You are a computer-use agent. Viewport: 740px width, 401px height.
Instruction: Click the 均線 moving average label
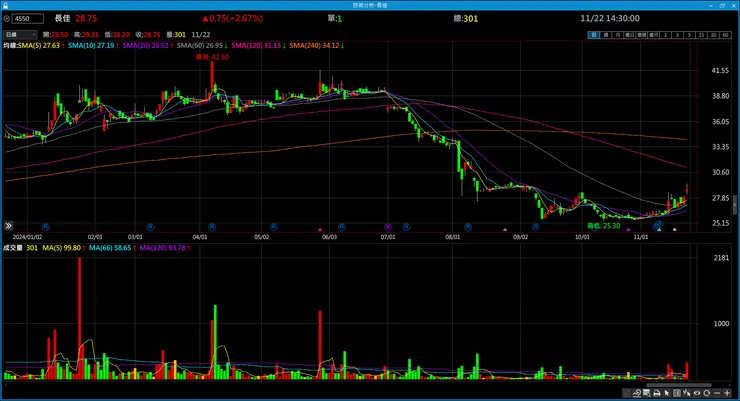pyautogui.click(x=9, y=45)
